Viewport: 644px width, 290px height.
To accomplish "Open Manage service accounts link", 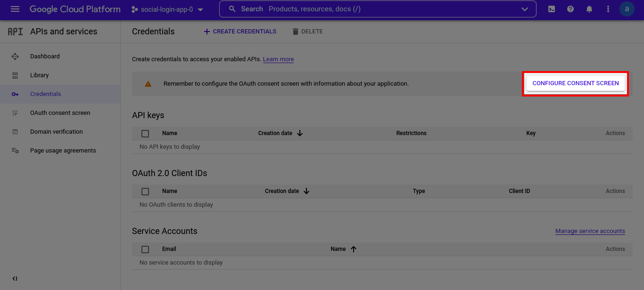I will (x=590, y=231).
